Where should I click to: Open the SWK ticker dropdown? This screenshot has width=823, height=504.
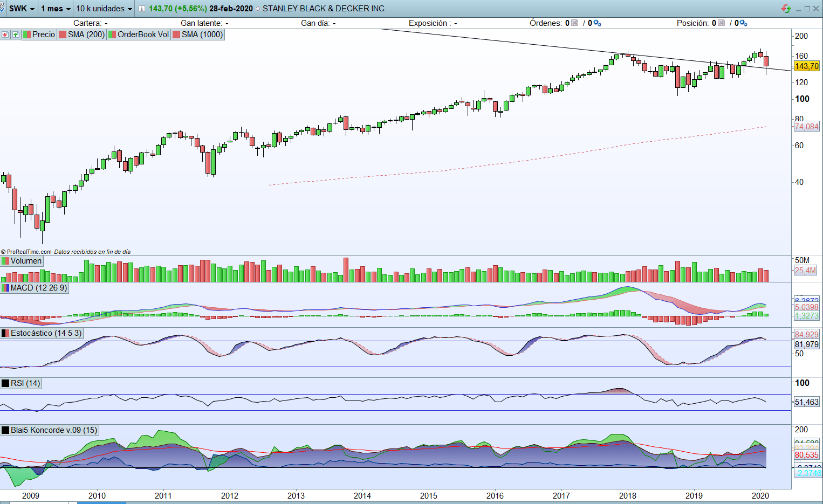click(22, 9)
